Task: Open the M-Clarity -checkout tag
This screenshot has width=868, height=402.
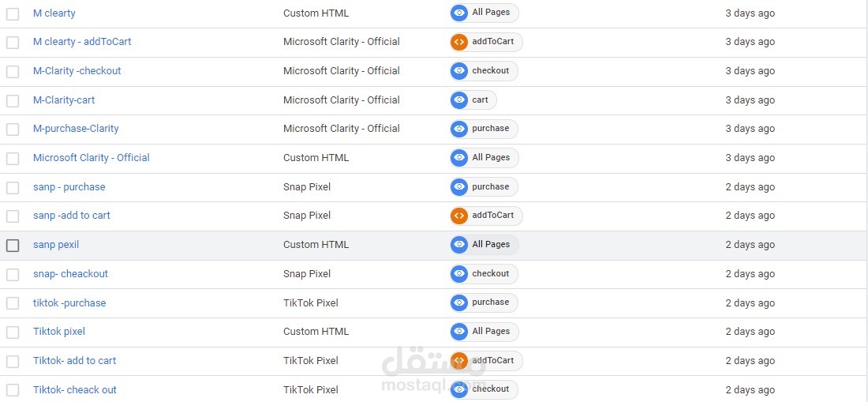Action: [x=77, y=71]
